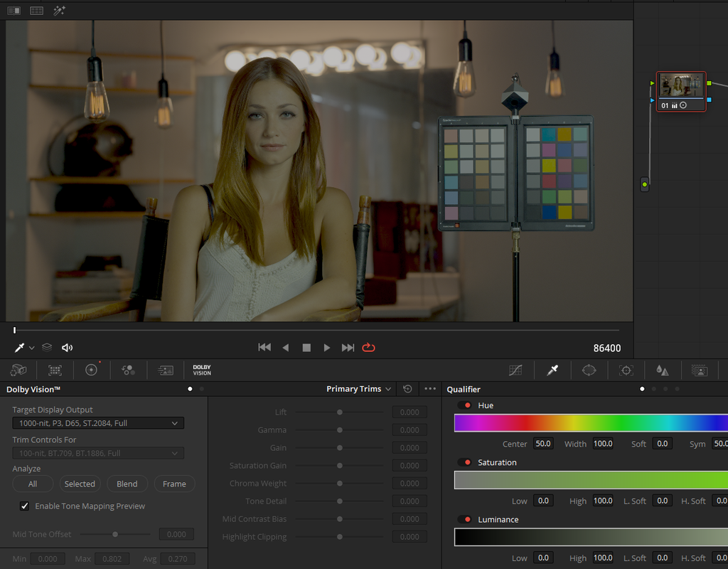
Task: Open the viewer eyedropper options chevron
Action: tap(31, 347)
